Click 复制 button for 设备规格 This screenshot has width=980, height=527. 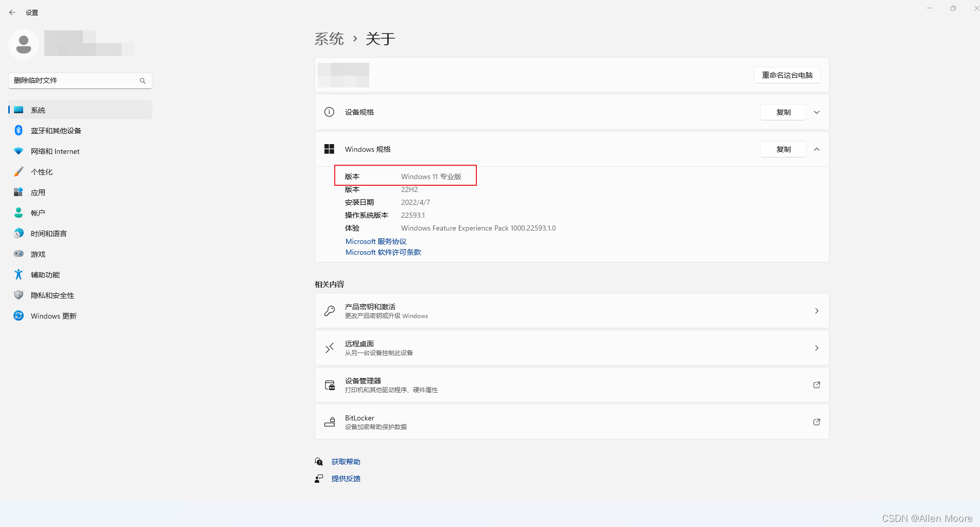tap(783, 112)
